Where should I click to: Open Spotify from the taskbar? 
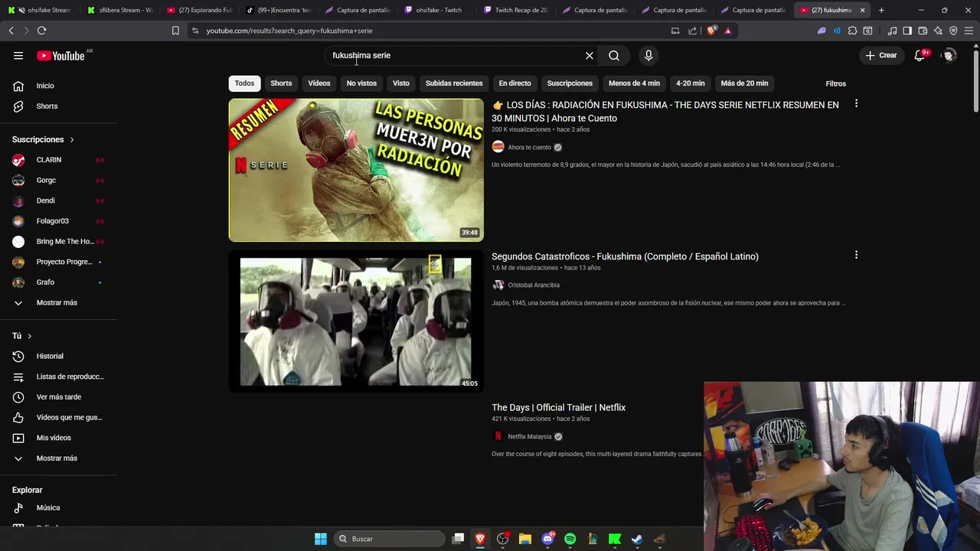tap(570, 539)
